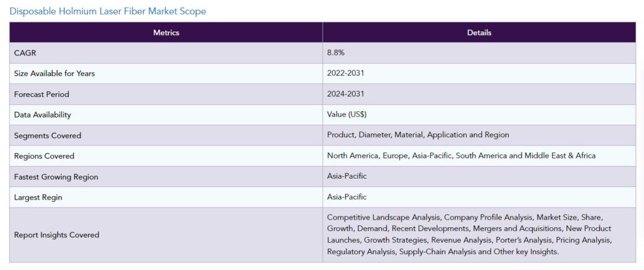Screen dimensions: 644x270
Task: Click the Forecast Period label
Action: pyautogui.click(x=42, y=94)
